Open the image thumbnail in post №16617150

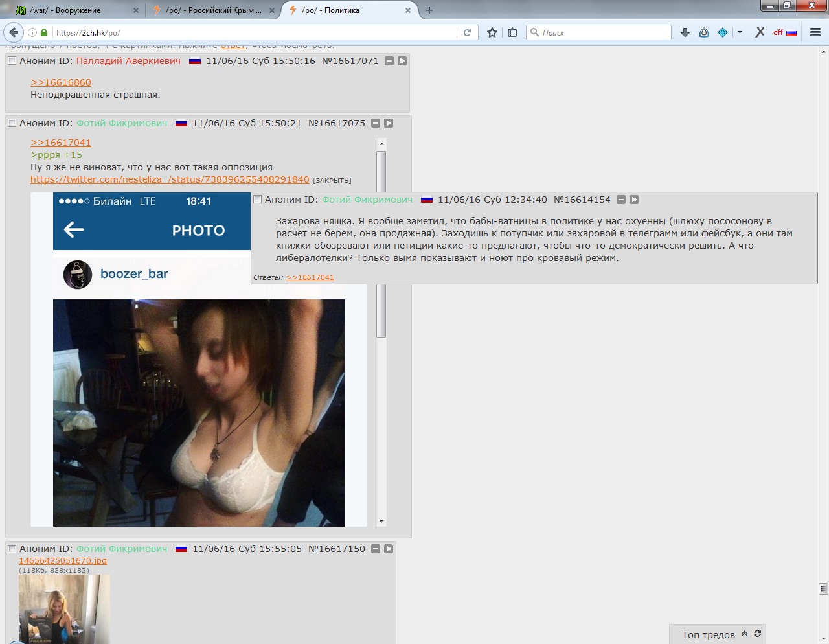pyautogui.click(x=64, y=609)
